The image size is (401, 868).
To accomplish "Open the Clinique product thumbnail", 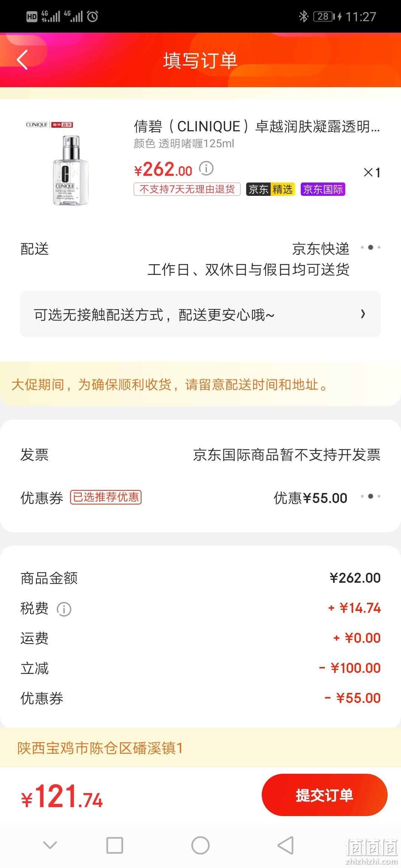I will point(65,163).
